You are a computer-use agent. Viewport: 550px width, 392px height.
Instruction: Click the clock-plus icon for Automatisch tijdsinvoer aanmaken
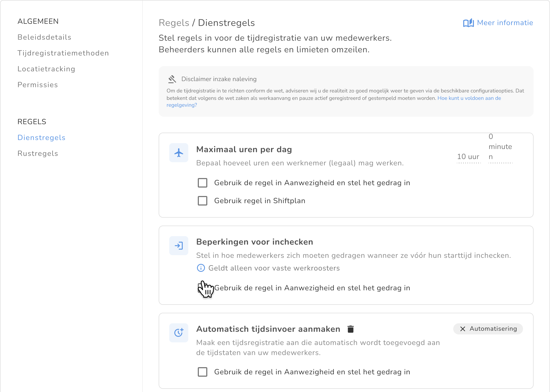point(179,333)
